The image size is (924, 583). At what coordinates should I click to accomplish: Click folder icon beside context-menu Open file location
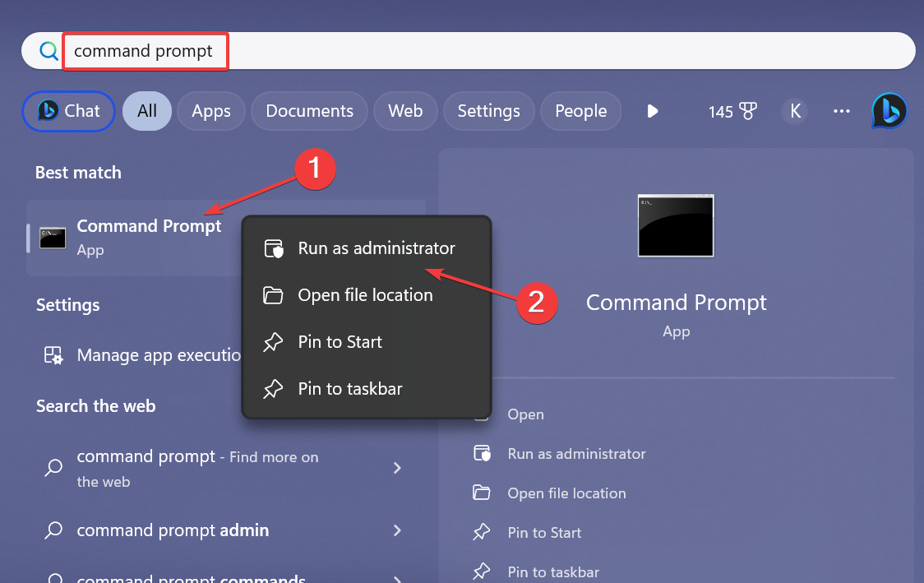pos(273,294)
